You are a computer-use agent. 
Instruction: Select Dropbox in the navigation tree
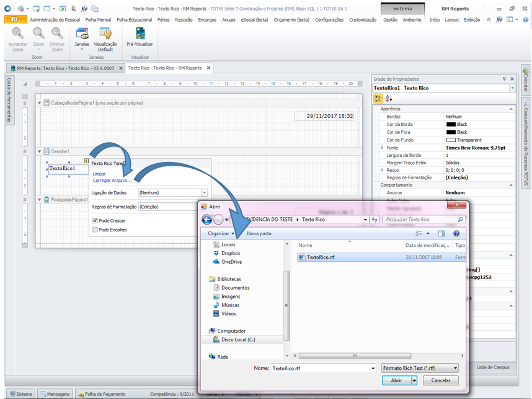[x=231, y=253]
